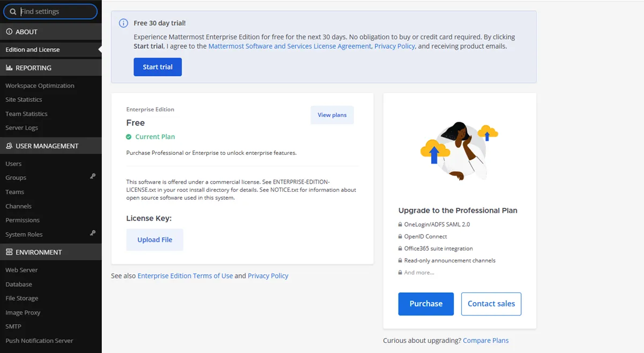Click the ABOUT section header
Screen dimensions: 644x353
[51, 32]
